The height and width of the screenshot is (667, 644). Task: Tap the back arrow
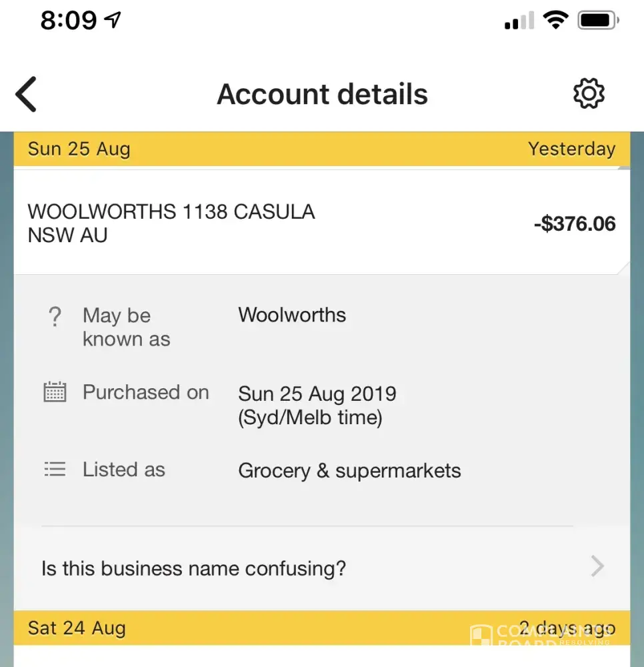[27, 94]
